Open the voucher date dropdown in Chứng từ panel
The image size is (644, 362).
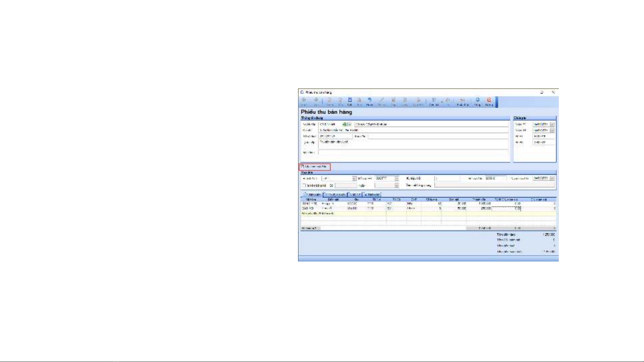(552, 124)
